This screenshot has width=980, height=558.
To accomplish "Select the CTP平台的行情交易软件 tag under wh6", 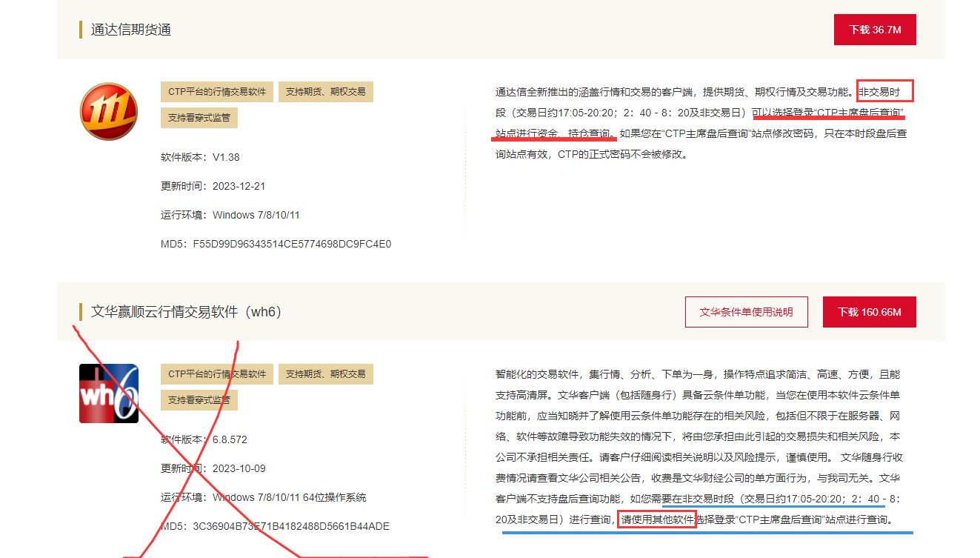I will point(217,373).
